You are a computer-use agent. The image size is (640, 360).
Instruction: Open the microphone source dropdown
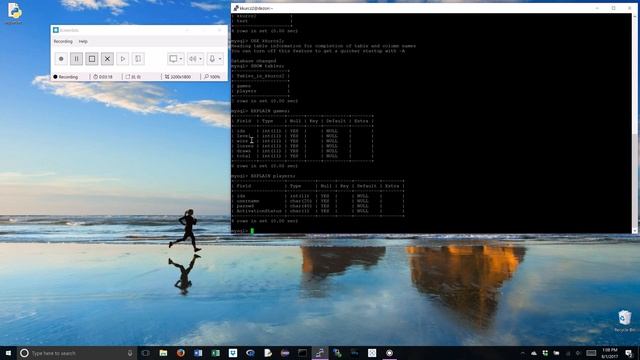(215, 59)
